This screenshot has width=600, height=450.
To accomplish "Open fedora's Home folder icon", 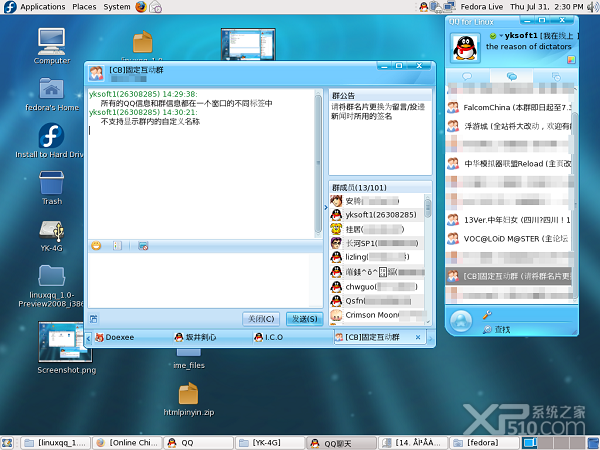I will click(x=52, y=94).
